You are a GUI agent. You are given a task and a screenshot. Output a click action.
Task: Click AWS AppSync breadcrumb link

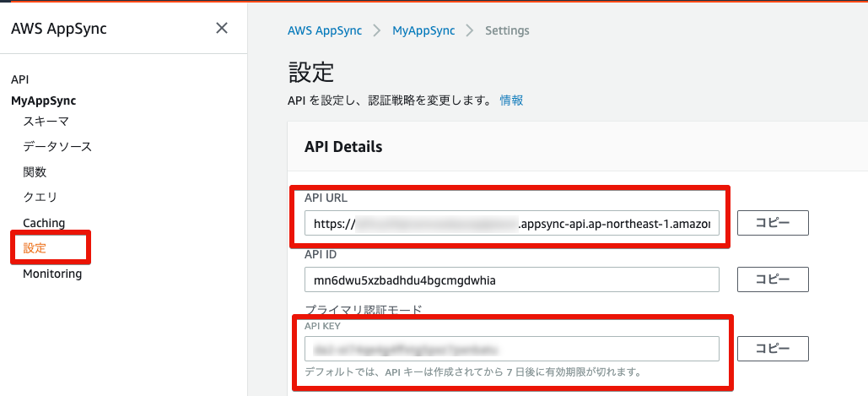325,30
